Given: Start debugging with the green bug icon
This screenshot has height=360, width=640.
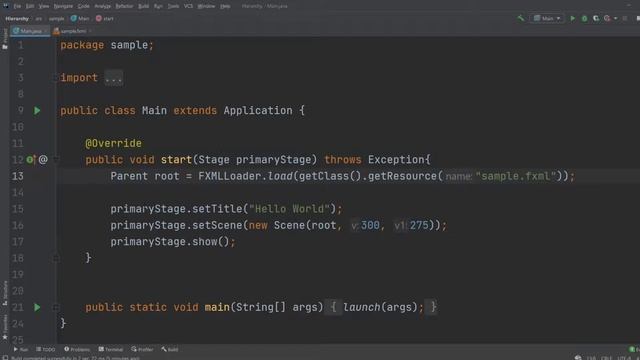Looking at the screenshot, I should tap(584, 18).
